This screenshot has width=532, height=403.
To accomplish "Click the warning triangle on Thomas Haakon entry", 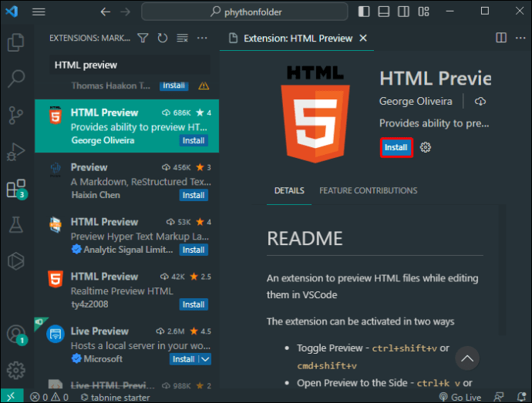I will point(204,85).
